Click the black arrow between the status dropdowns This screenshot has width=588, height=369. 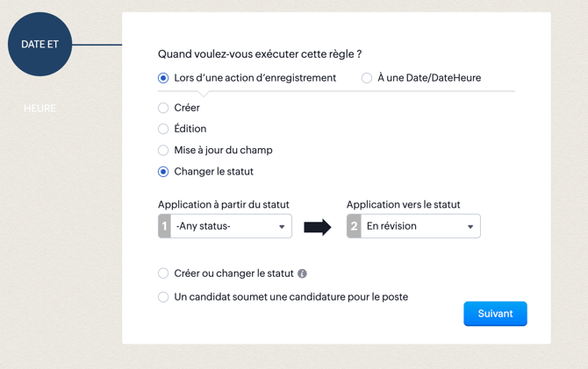[x=317, y=227]
